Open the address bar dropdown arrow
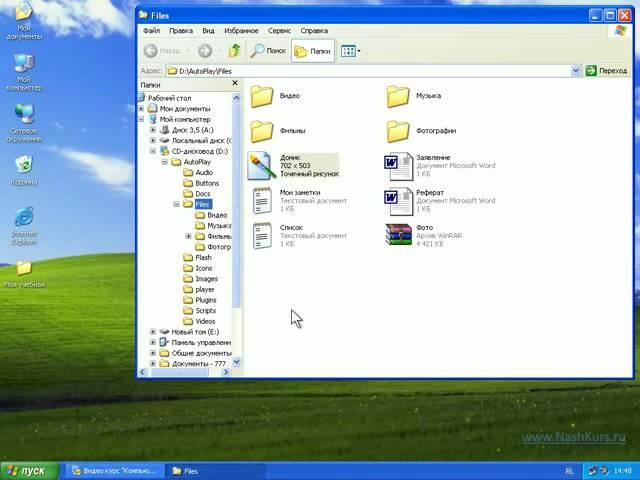The height and width of the screenshot is (480, 640). [x=576, y=71]
